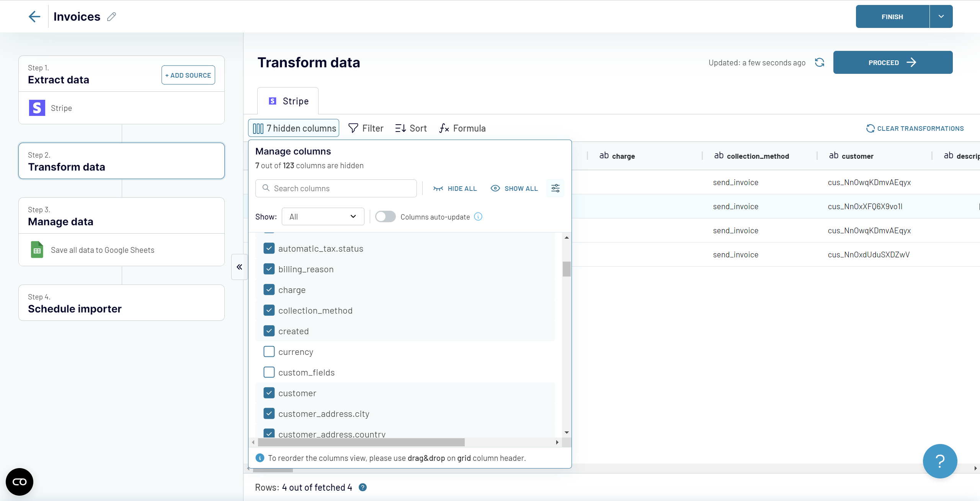The height and width of the screenshot is (501, 980).
Task: Collapse the steps sidebar
Action: point(239,267)
